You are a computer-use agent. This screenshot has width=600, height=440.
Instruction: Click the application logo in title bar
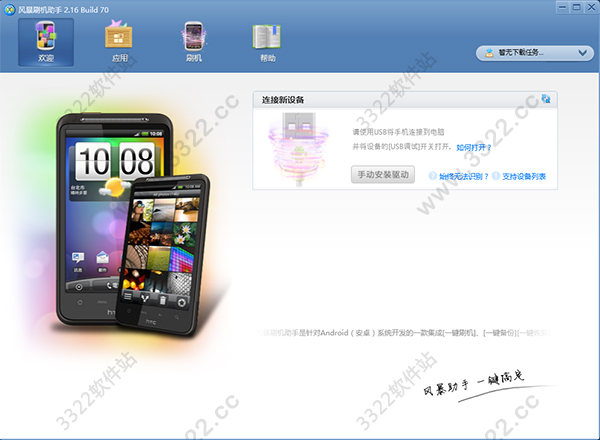click(10, 10)
